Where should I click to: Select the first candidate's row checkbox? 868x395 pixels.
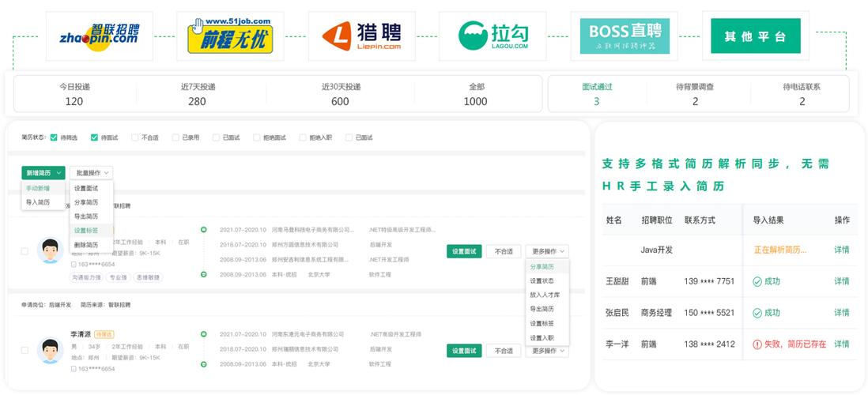pyautogui.click(x=25, y=251)
